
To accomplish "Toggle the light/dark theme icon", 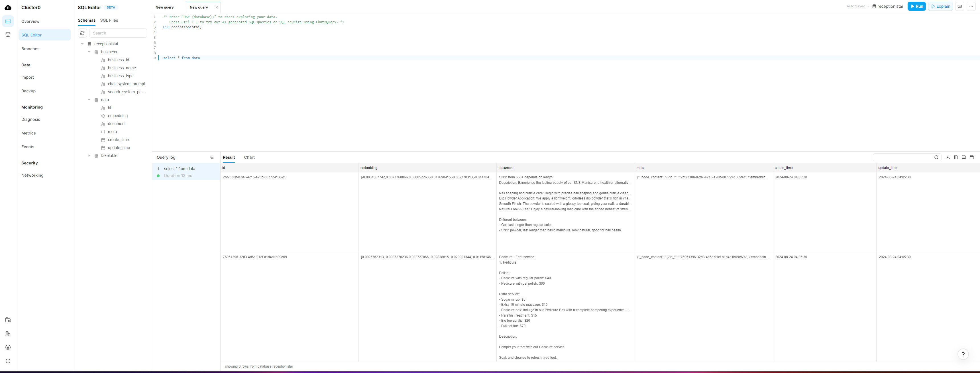I will [x=8, y=361].
